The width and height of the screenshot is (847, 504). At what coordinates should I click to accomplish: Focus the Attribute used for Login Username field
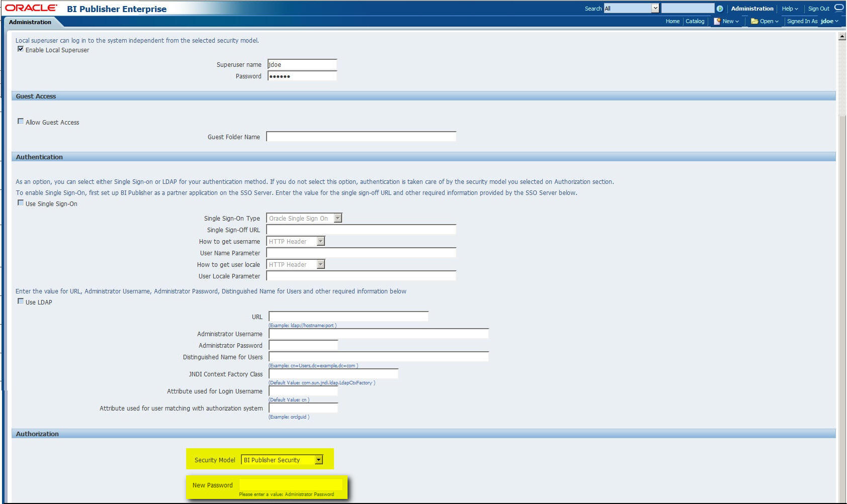click(303, 391)
